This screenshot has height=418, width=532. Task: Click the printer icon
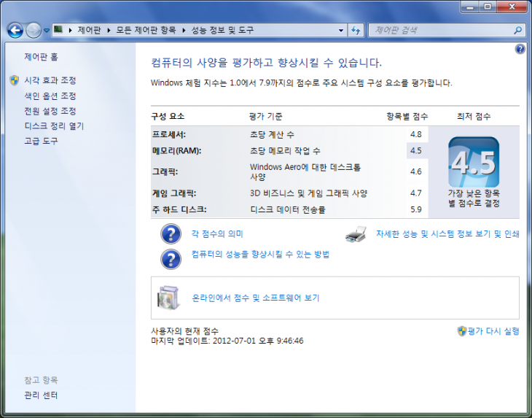tap(356, 234)
